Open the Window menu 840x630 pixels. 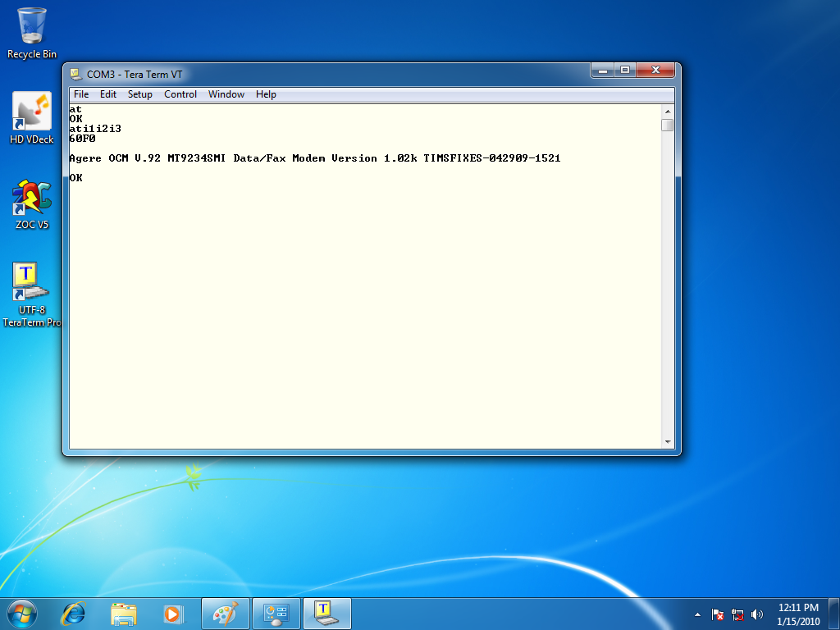pyautogui.click(x=226, y=94)
